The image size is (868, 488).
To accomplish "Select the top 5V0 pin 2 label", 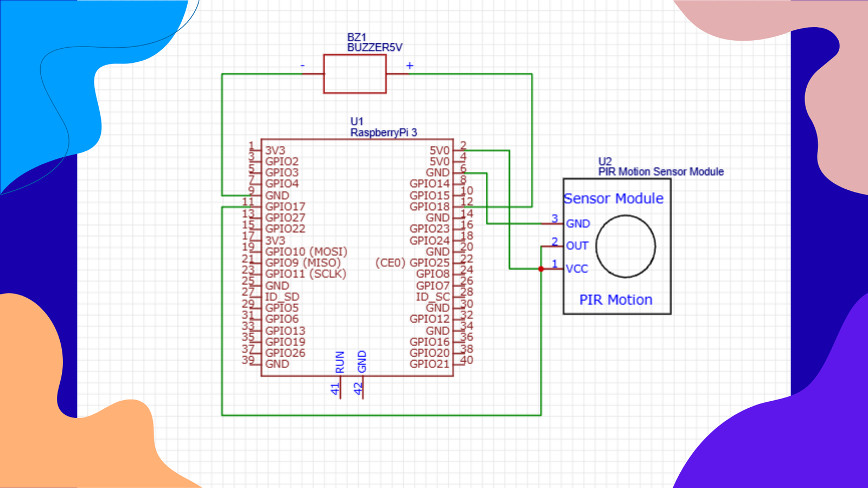I will pyautogui.click(x=440, y=150).
